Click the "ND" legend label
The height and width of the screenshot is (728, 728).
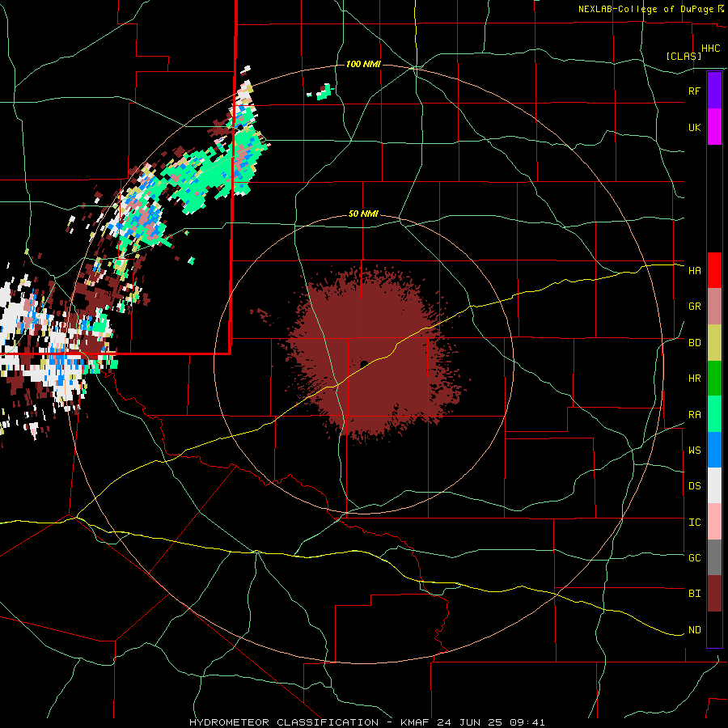[x=694, y=630]
